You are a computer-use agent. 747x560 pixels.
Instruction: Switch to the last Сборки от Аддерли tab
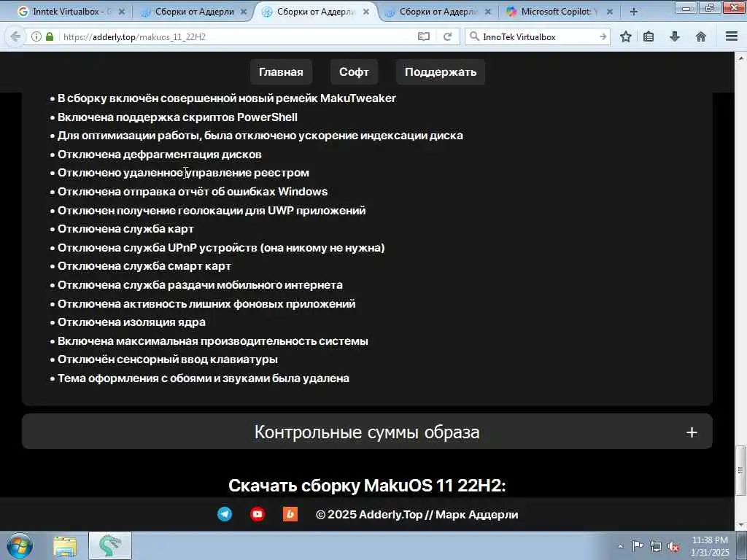point(438,12)
